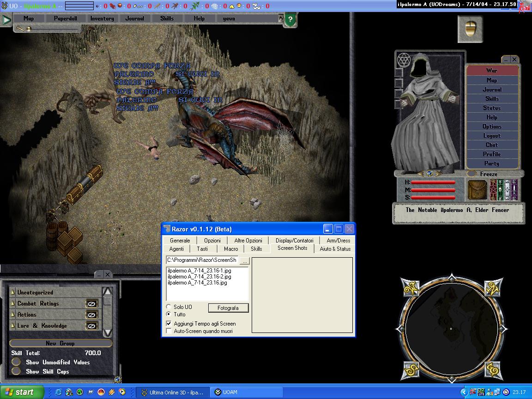Click the left arrow under the paperdoll

coord(421,173)
